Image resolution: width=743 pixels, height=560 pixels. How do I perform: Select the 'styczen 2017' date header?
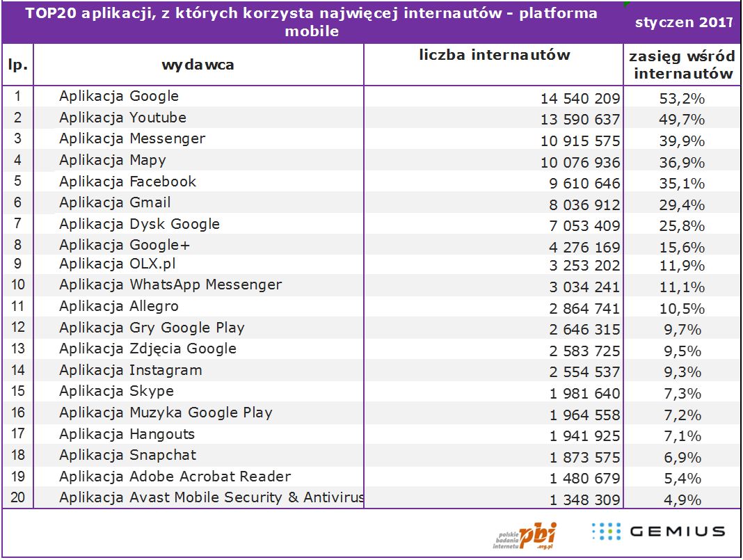click(684, 22)
